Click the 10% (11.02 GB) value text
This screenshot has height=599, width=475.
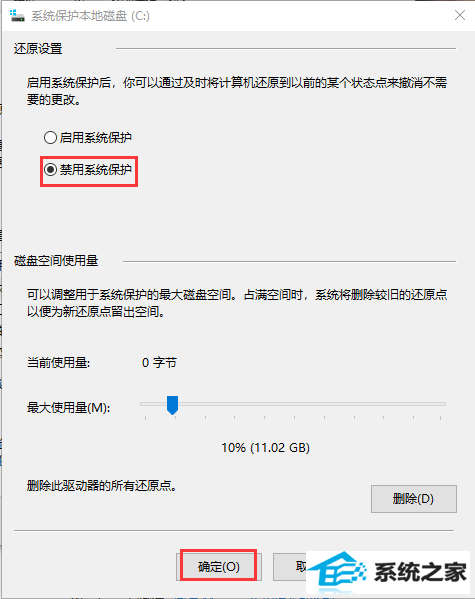(x=266, y=447)
